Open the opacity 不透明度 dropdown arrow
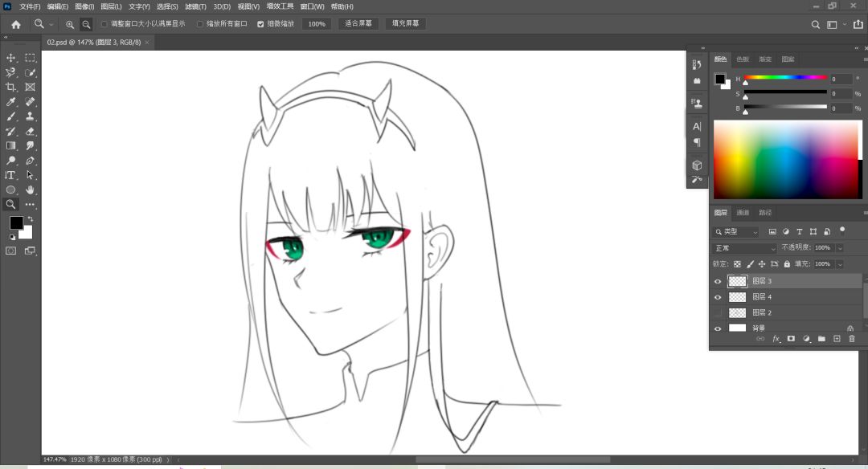 [840, 248]
